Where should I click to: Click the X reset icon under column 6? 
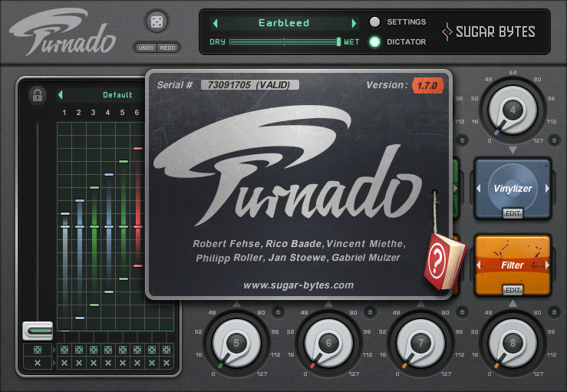pos(137,363)
